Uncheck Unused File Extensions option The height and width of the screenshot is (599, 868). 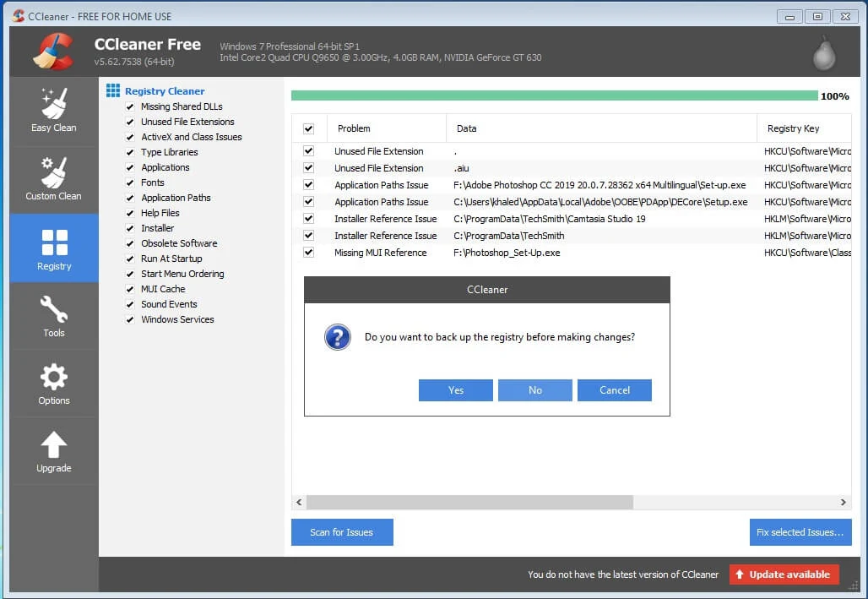click(130, 122)
